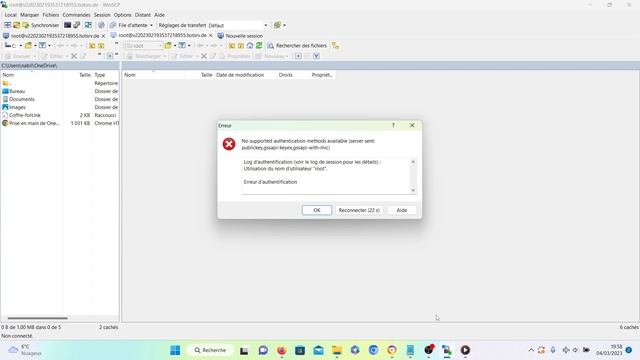The image size is (640, 360).
Task: Click the taskbar Recherche search box
Action: pyautogui.click(x=211, y=350)
